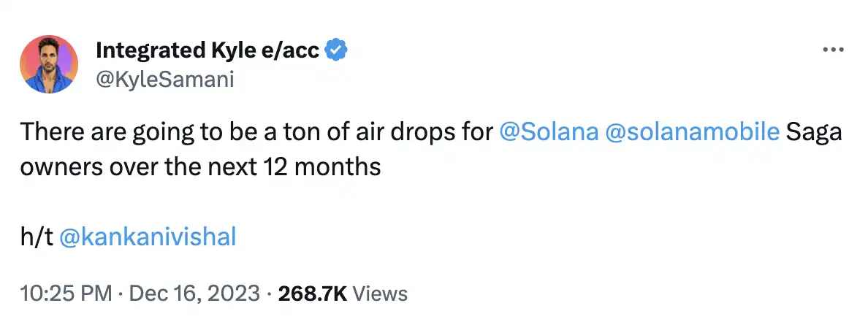
Task: Open Kyle Samani's profile picture
Action: click(x=50, y=64)
